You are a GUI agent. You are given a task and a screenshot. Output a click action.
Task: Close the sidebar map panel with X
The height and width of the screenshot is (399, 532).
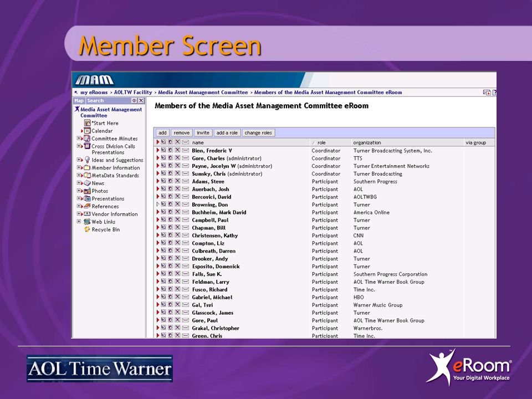click(x=141, y=100)
